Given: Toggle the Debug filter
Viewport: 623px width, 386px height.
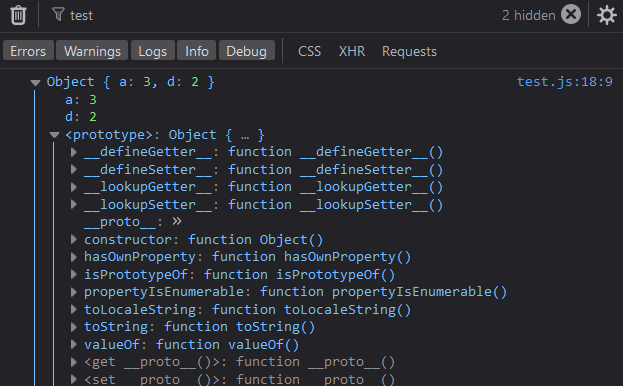Looking at the screenshot, I should tap(246, 51).
